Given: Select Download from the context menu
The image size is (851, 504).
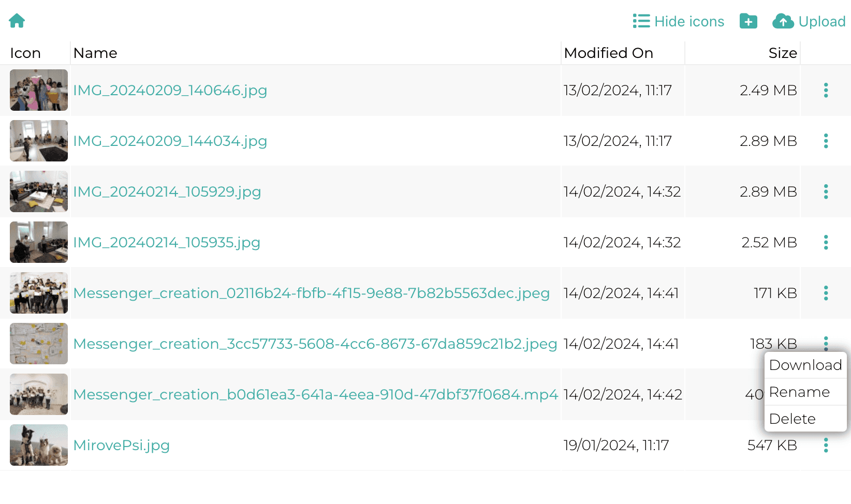Looking at the screenshot, I should [805, 365].
